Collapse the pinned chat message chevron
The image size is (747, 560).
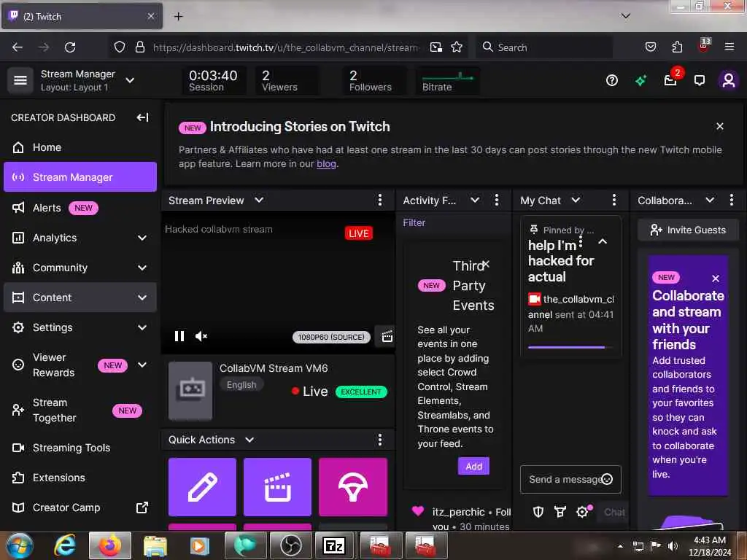tap(603, 241)
